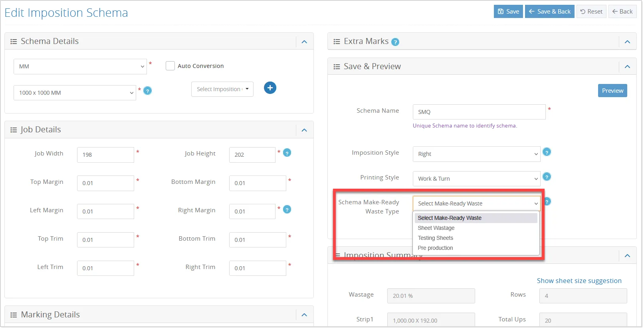Click the Reset button
Screen dimensions: 644x329
click(x=591, y=12)
